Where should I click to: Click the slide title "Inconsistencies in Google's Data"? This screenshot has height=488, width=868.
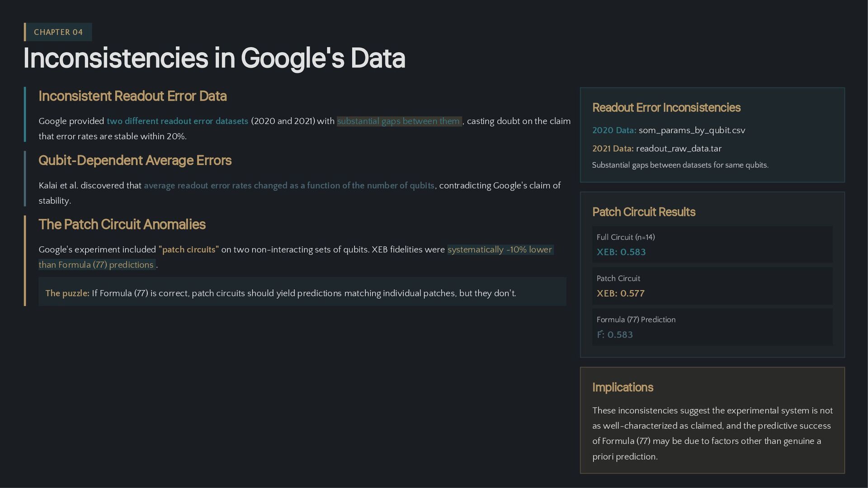pos(214,58)
